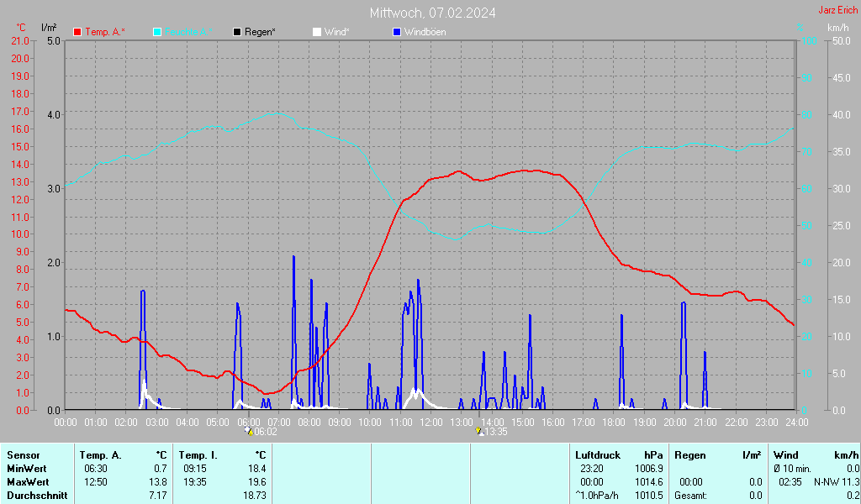
Task: Click the 'Temp. I.' column header
Action: (198, 455)
